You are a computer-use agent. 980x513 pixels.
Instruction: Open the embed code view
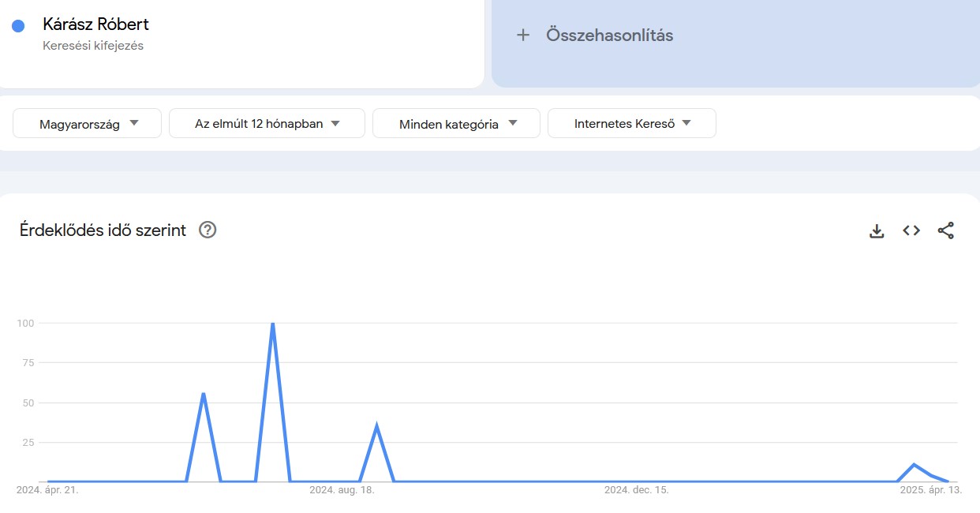point(911,230)
